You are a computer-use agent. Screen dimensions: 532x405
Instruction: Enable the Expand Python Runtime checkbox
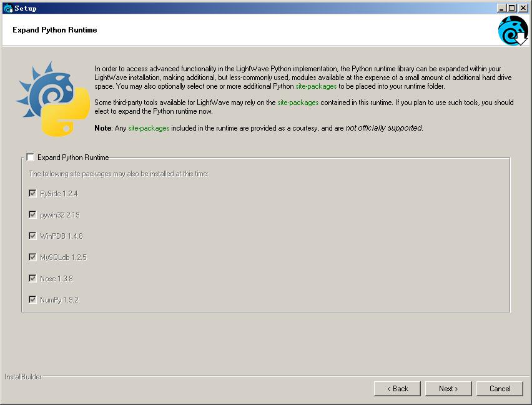coord(30,157)
